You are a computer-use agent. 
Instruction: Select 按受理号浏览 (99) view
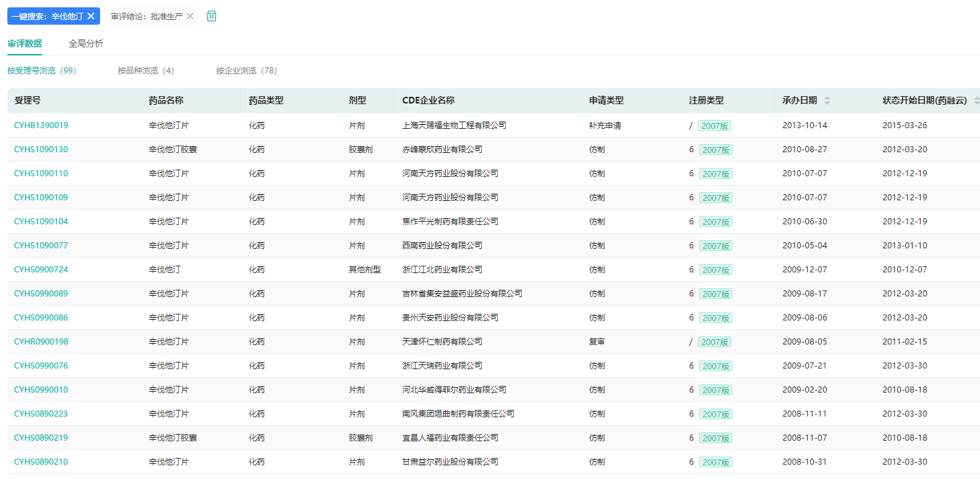coord(41,71)
